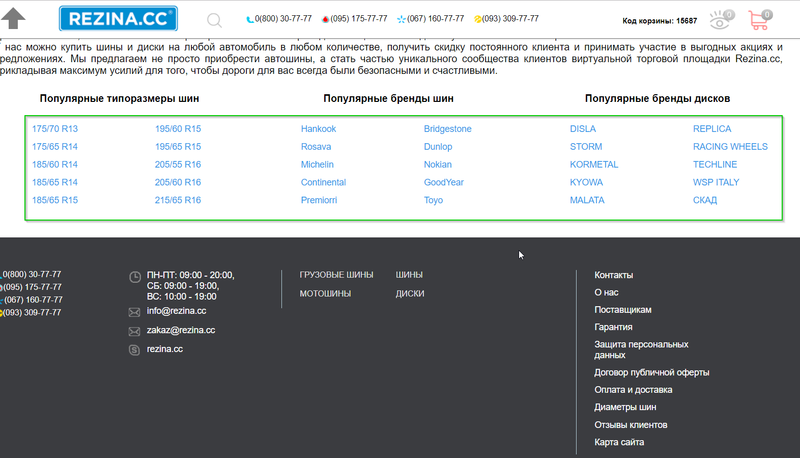The width and height of the screenshot is (800, 458).
Task: Open Оплата и доставка link
Action: click(633, 390)
